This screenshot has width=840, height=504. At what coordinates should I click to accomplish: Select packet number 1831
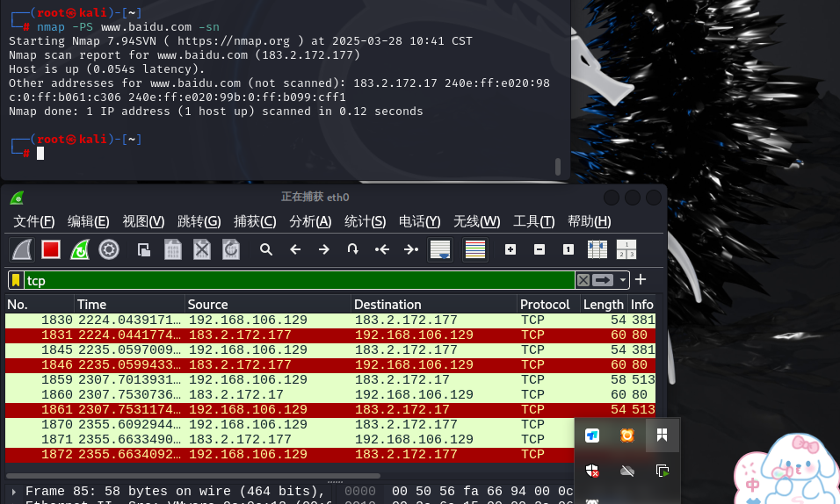[x=330, y=335]
